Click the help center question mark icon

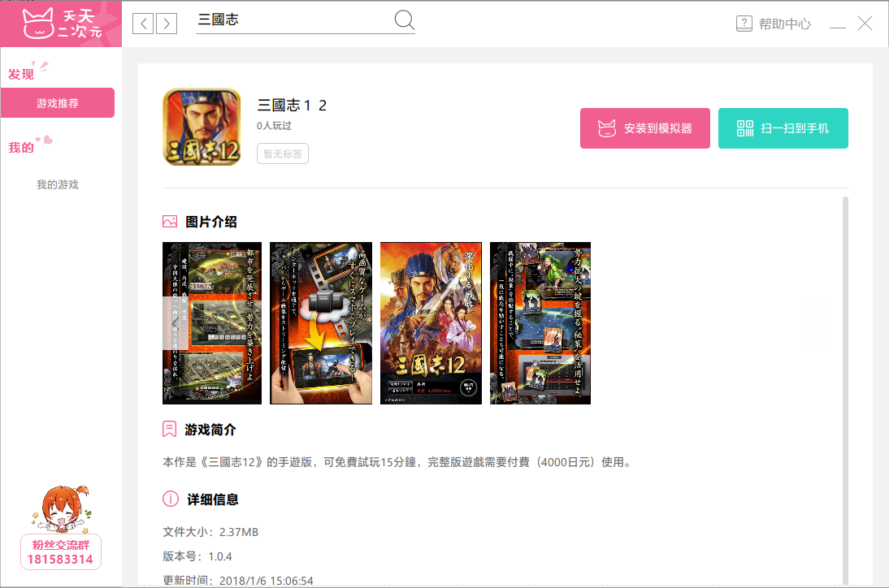point(744,24)
